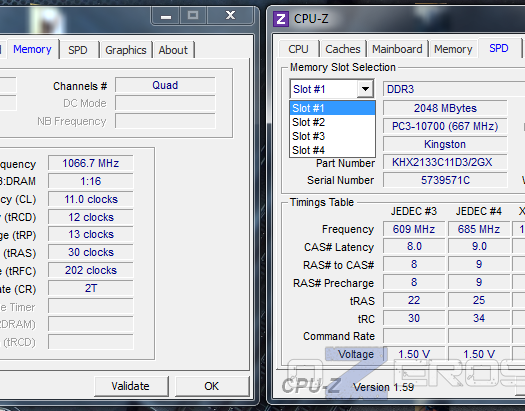
Task: Open the Mainboard tab
Action: [397, 49]
